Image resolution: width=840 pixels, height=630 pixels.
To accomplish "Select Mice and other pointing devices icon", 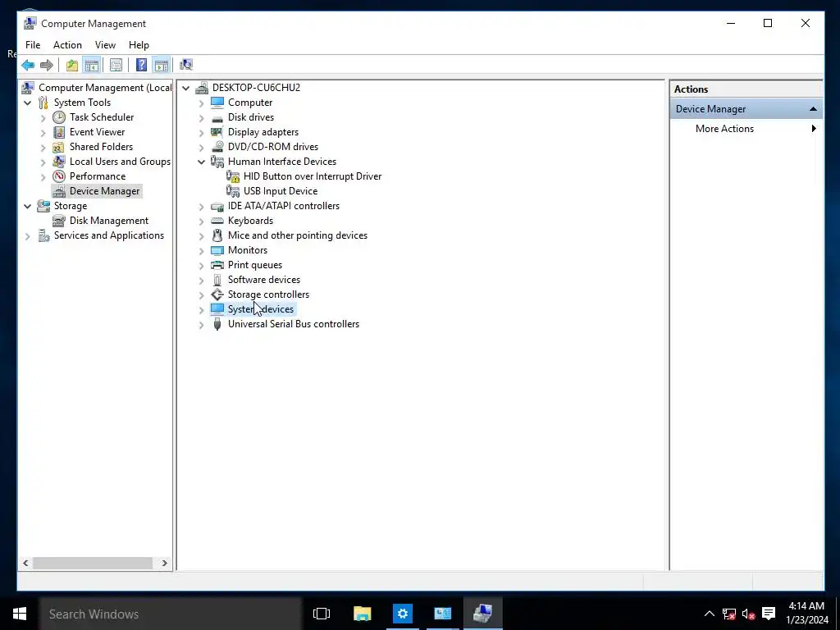I will coord(217,235).
